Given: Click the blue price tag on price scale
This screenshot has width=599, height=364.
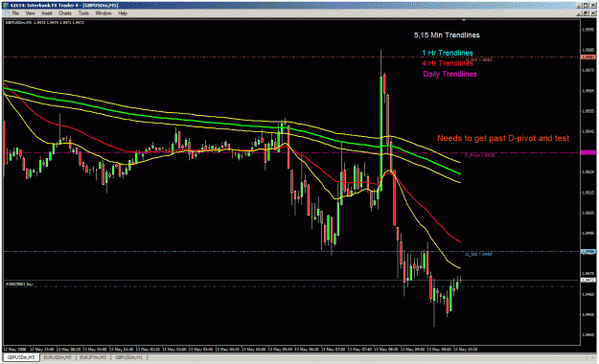Looking at the screenshot, I should 588,252.
